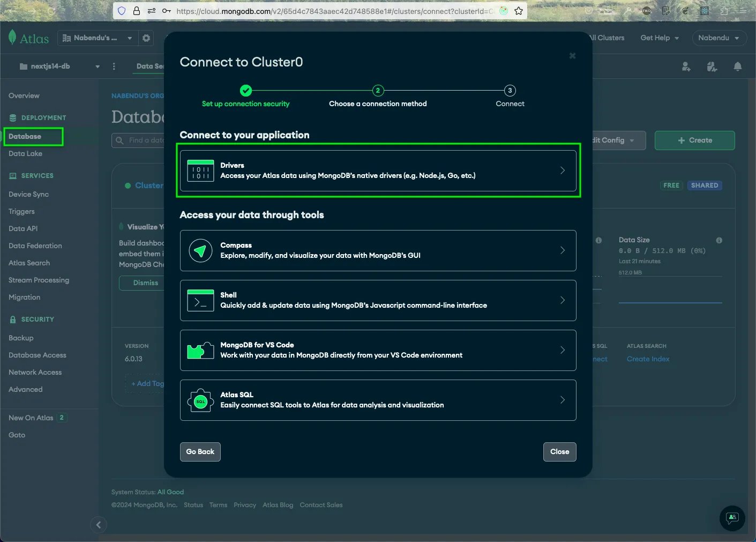Click the browser lock icon
The image size is (756, 542).
137,11
